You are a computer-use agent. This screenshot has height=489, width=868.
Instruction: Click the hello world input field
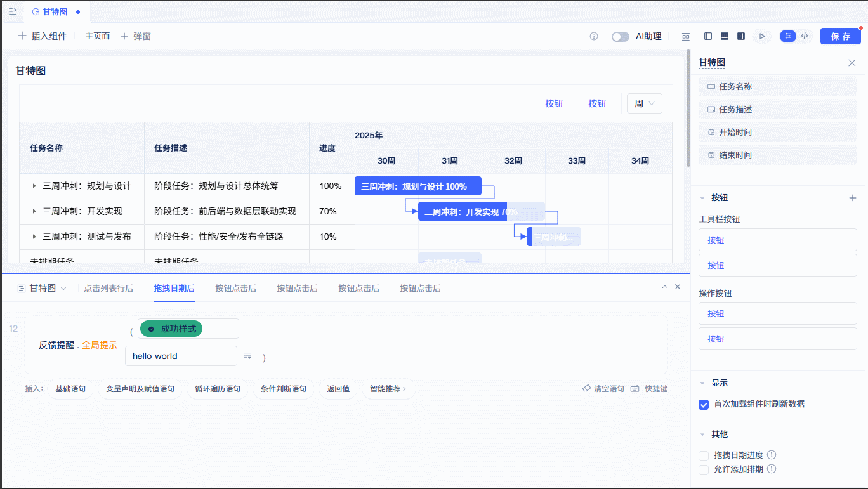pos(181,356)
